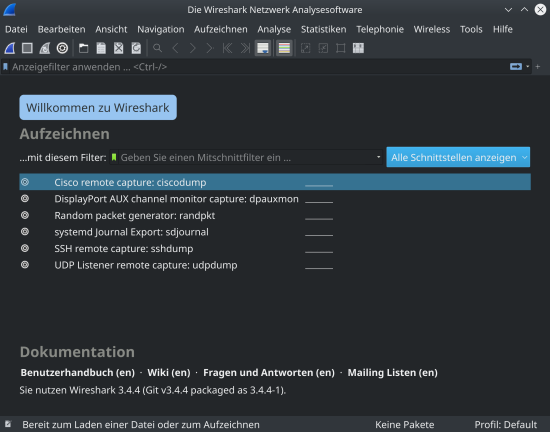Viewport: 550px width, 432px height.
Task: Open capture options gear icon
Action: 62,48
